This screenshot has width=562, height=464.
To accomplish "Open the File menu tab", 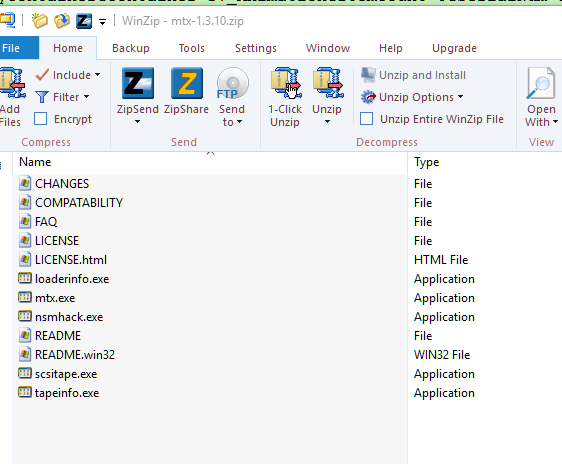I will point(18,48).
